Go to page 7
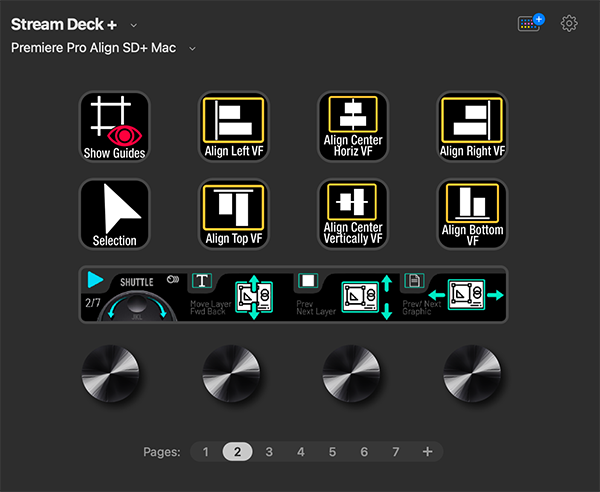The width and height of the screenshot is (600, 492). pyautogui.click(x=396, y=452)
